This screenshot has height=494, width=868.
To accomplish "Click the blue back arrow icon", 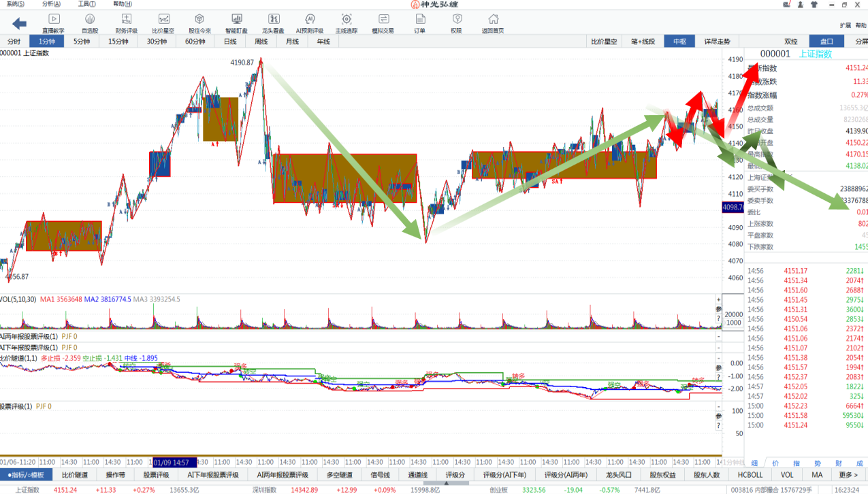I will pos(19,24).
